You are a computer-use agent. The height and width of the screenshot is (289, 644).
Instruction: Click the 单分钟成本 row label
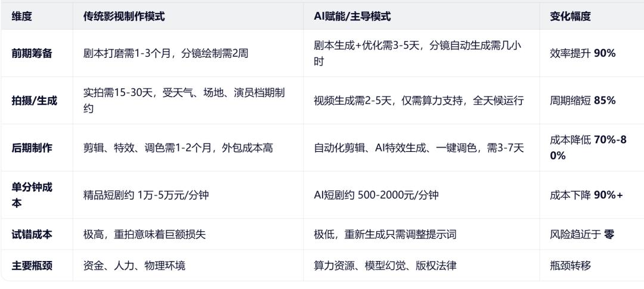(32, 195)
